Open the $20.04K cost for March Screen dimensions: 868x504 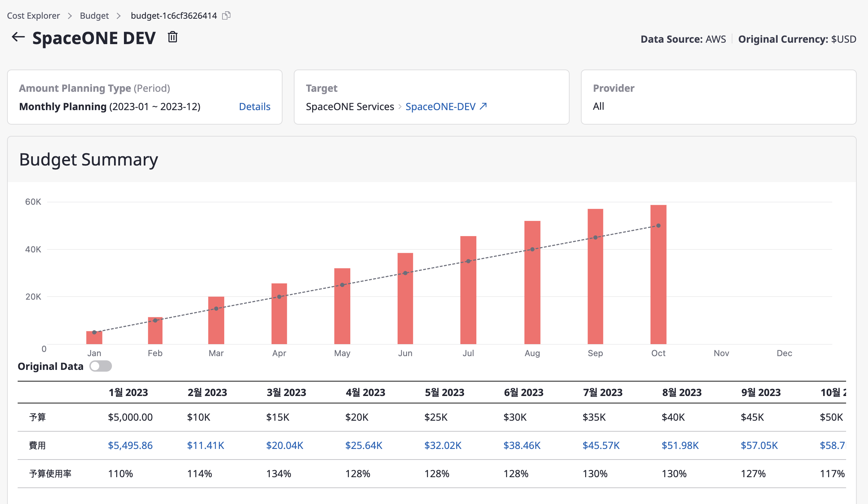point(285,445)
